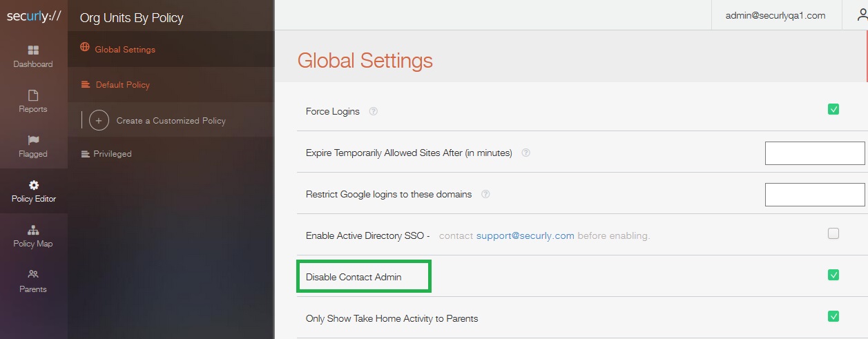Click the plus circle to create policy
The image size is (868, 339).
[99, 120]
